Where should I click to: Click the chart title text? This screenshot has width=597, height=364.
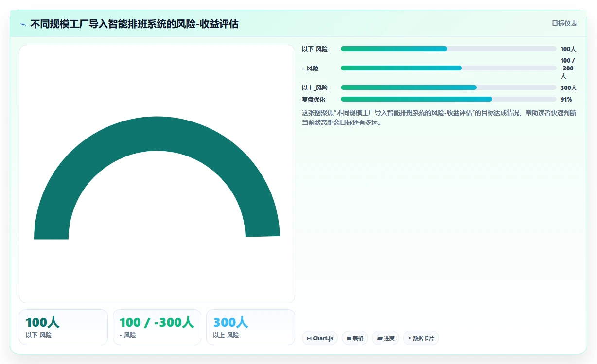point(135,24)
